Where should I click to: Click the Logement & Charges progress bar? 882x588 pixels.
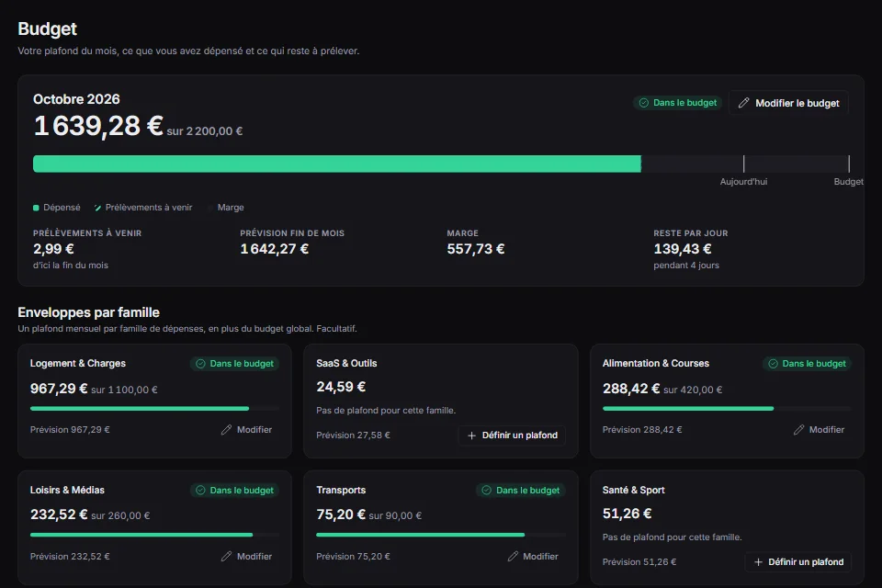tap(154, 409)
